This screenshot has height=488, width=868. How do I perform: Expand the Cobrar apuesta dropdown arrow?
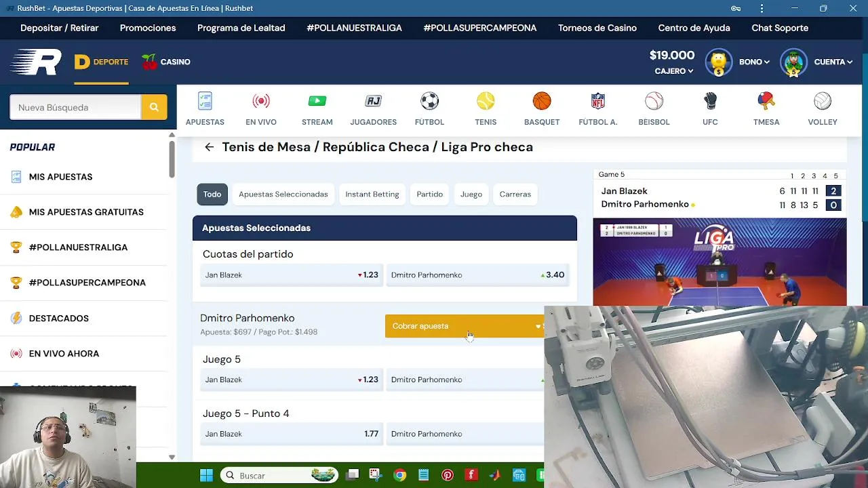point(538,326)
